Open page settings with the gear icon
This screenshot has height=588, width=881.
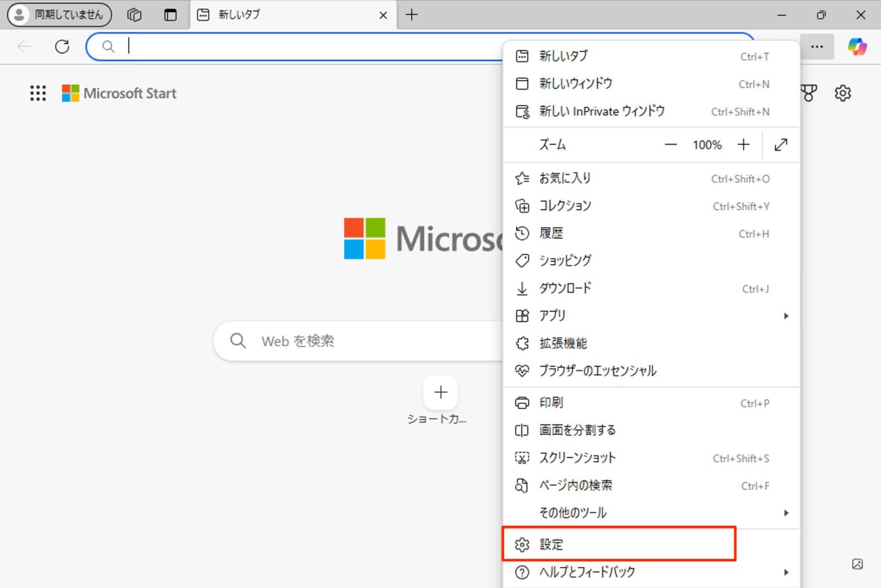[x=843, y=93]
